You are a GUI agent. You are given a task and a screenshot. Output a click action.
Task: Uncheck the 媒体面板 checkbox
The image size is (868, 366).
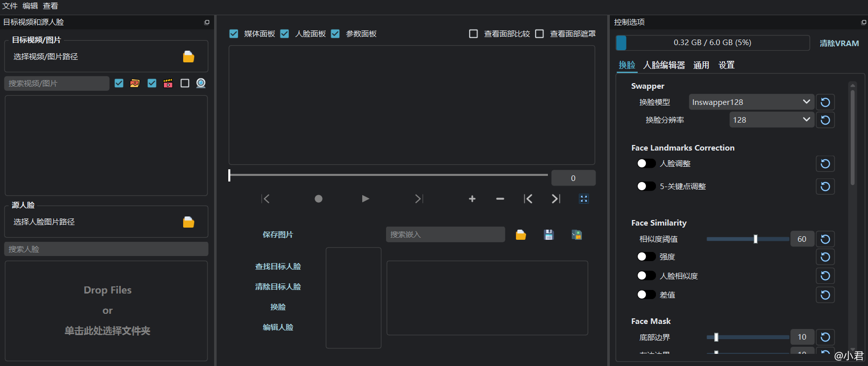(234, 34)
